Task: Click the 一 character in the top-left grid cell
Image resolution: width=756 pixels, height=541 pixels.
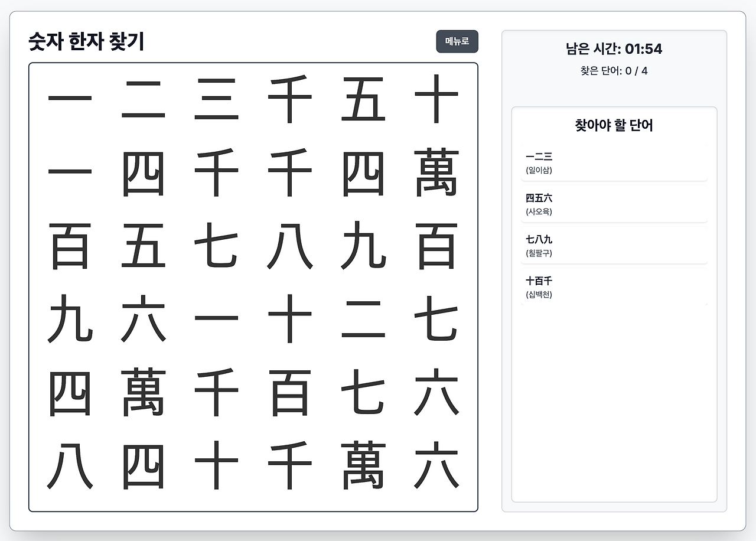Action: tap(69, 99)
